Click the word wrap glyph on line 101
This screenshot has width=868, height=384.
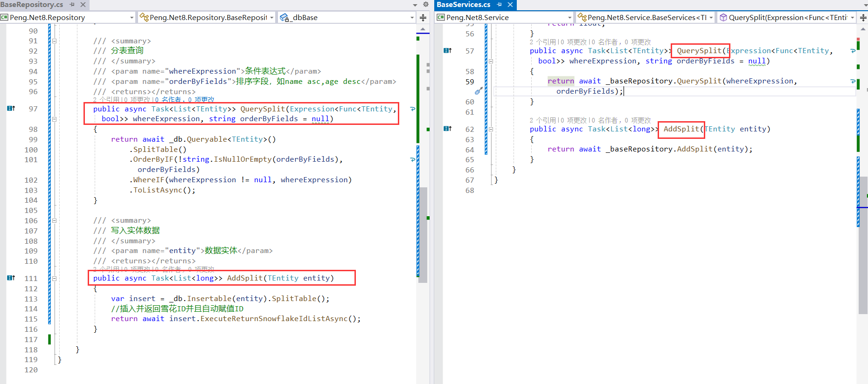[x=412, y=159]
